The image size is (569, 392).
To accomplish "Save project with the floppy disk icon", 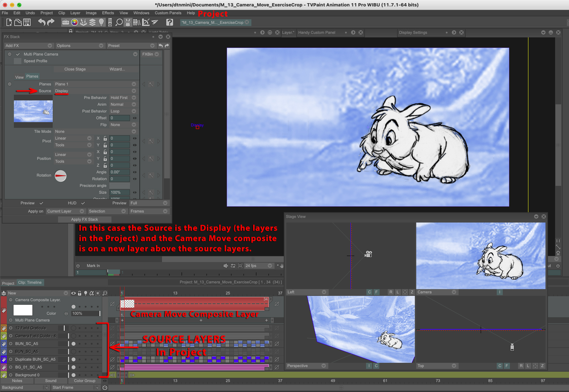I will 27,22.
